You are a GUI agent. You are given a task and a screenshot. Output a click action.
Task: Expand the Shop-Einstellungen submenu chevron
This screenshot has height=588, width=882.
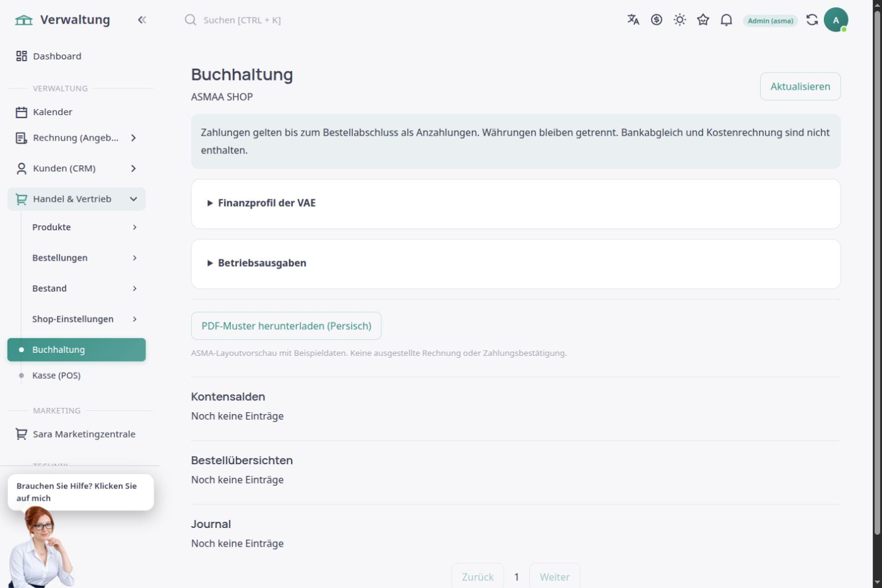134,319
